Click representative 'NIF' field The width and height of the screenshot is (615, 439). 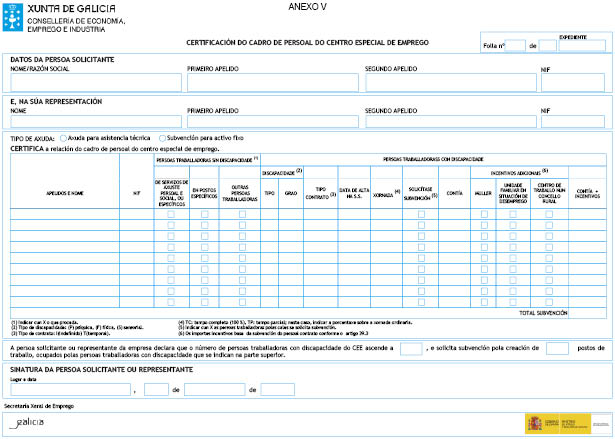click(573, 122)
